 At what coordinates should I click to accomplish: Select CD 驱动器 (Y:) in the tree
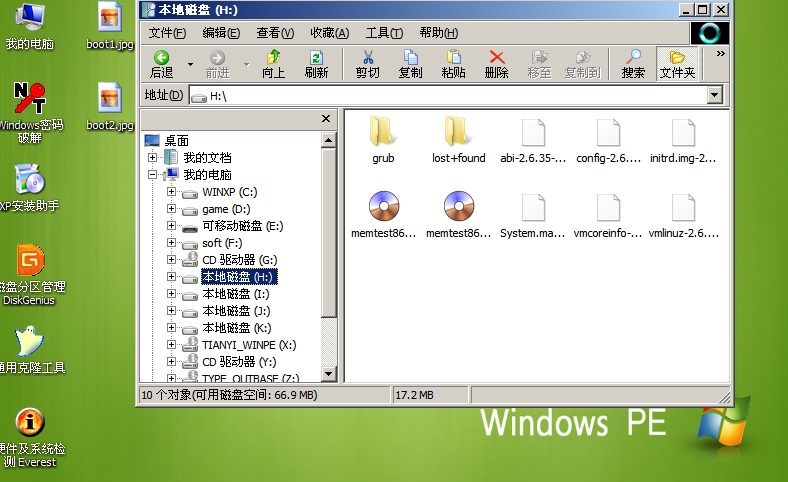point(239,362)
